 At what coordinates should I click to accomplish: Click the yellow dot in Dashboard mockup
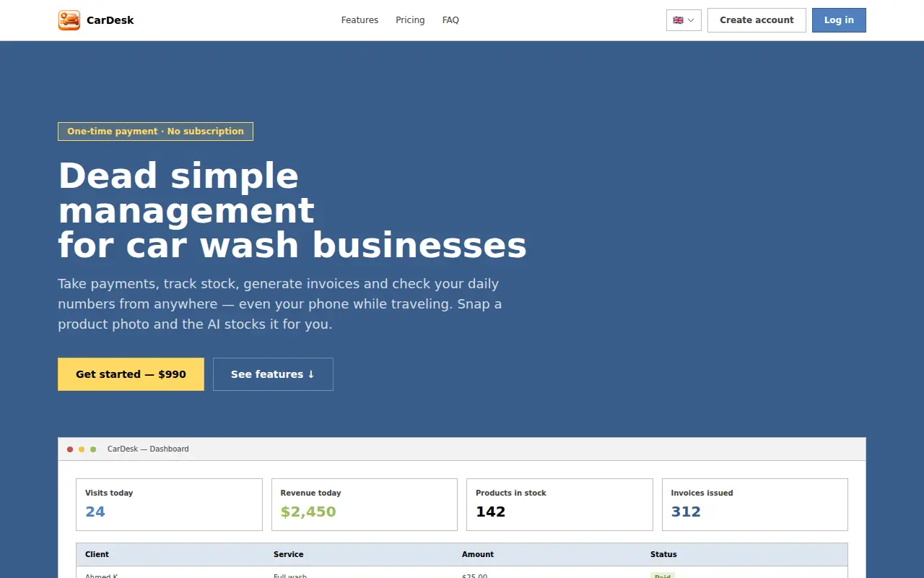(82, 449)
